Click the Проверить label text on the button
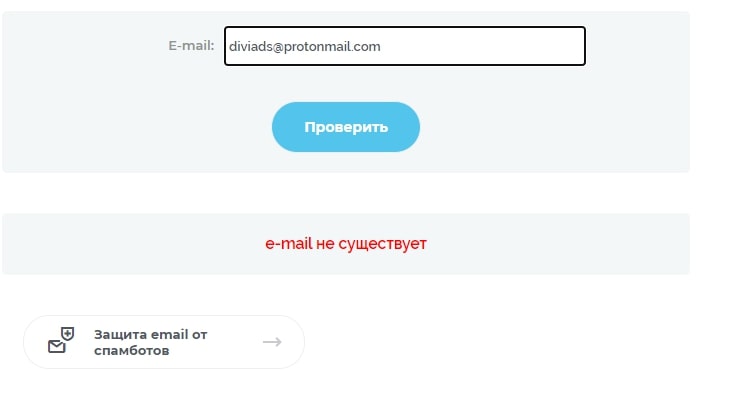Screen dimensions: 730x418 pos(346,127)
